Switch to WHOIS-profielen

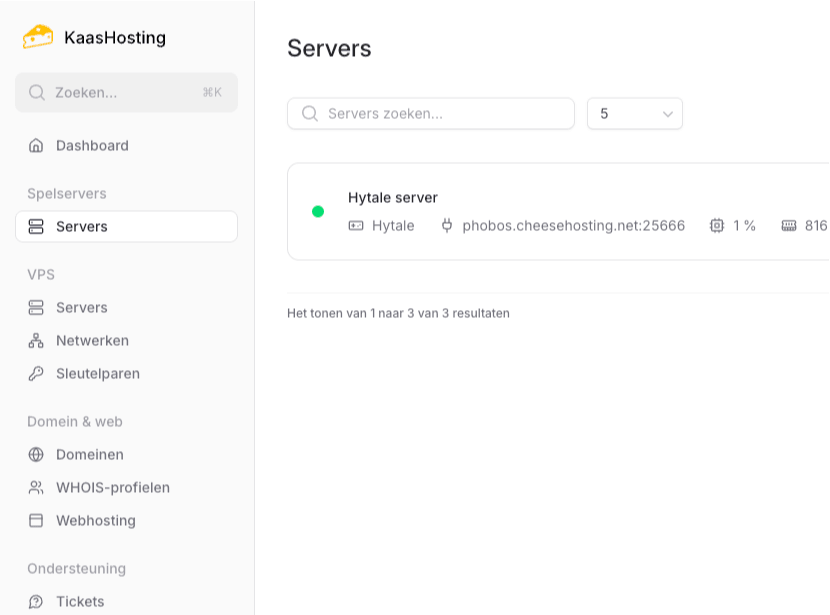(x=113, y=487)
